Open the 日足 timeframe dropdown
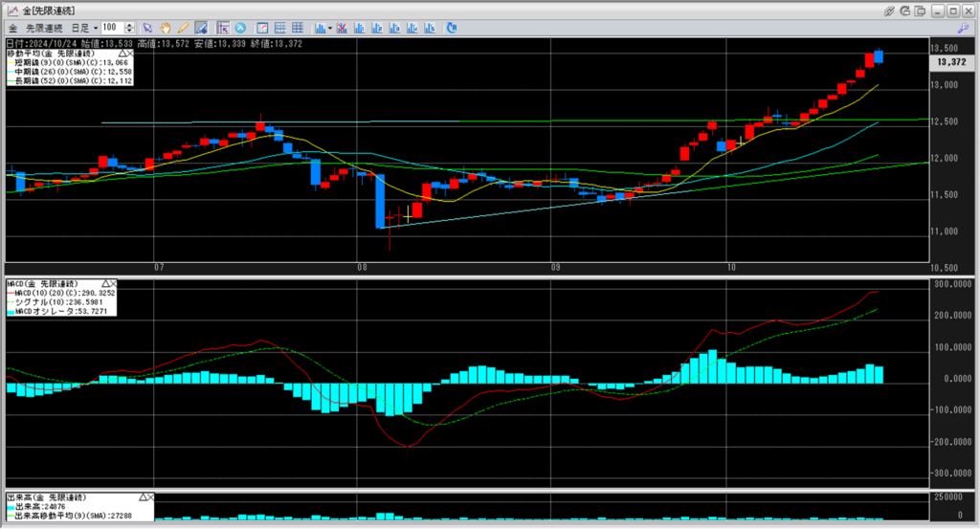Viewport: 980px width, 529px height. pyautogui.click(x=80, y=28)
